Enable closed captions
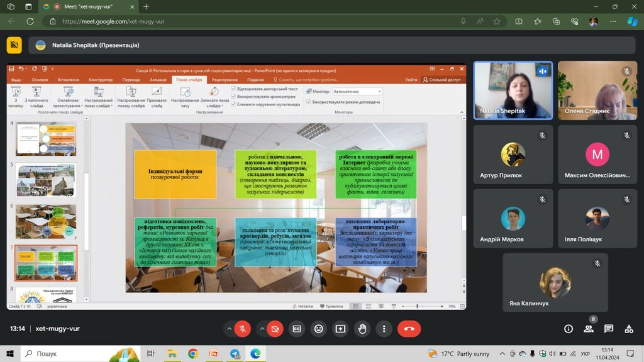Viewport: 644px width, 362px height. click(x=297, y=328)
